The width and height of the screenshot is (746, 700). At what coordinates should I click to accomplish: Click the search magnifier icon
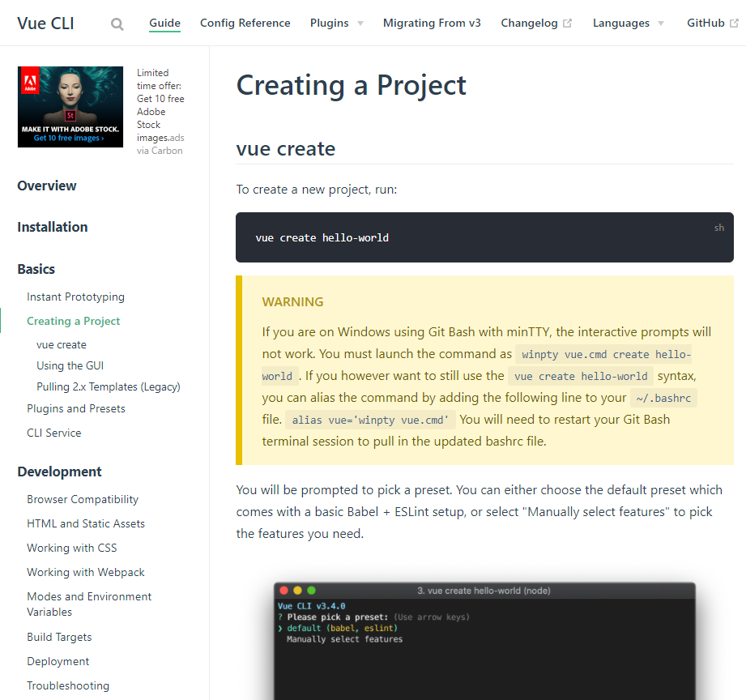pyautogui.click(x=117, y=23)
